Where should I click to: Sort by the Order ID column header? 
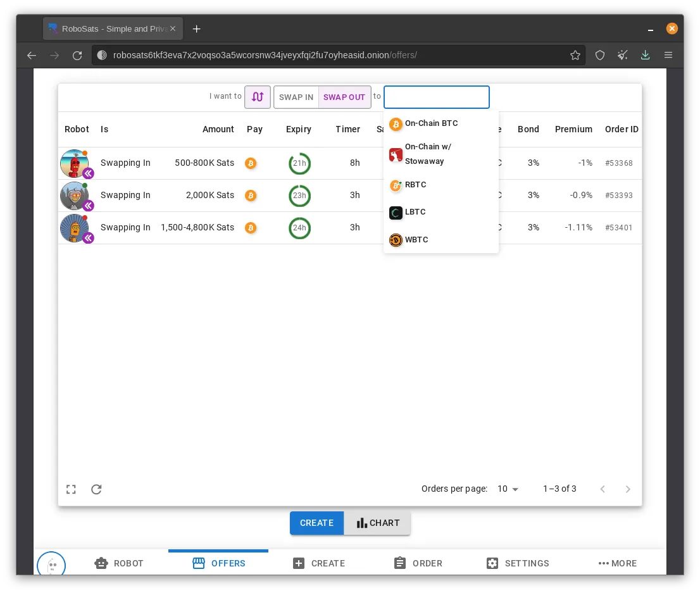(622, 129)
